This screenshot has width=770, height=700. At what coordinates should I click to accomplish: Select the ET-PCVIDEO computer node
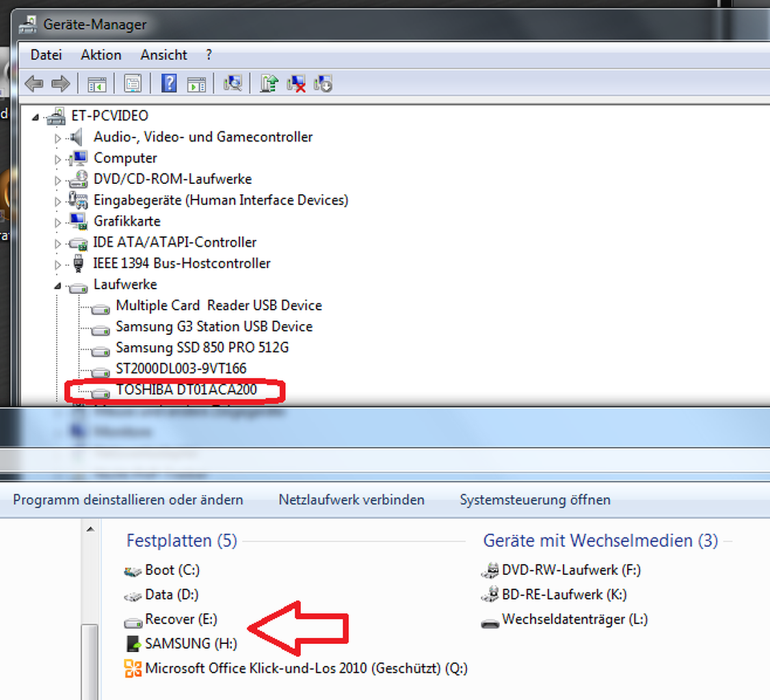pyautogui.click(x=109, y=116)
